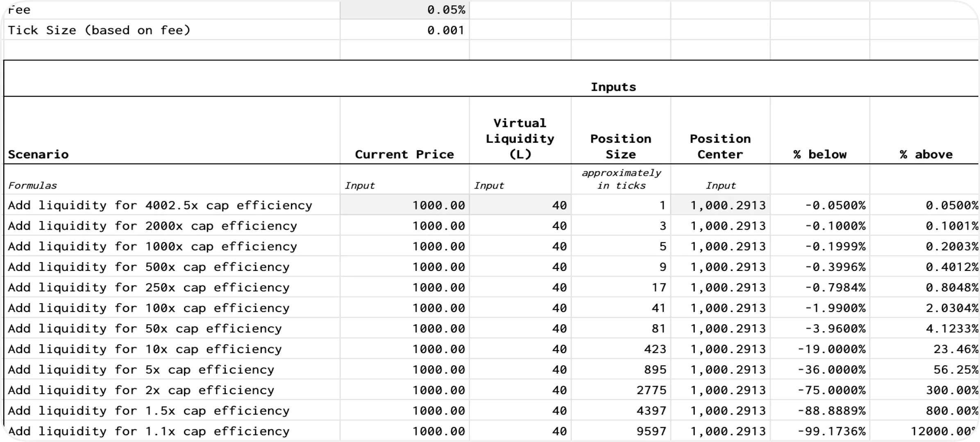Screen dimensions: 980x442
Task: Select the 5x cap efficiency scenario cell
Action: click(172, 369)
